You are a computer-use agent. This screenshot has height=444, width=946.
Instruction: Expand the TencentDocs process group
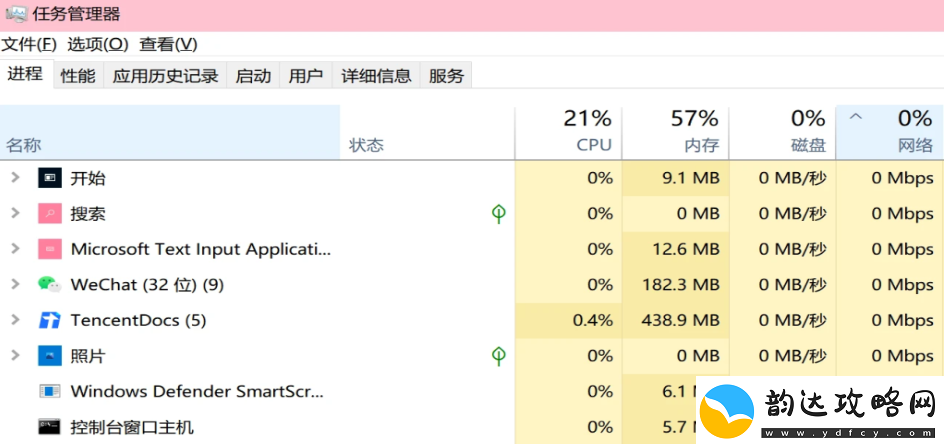[16, 320]
